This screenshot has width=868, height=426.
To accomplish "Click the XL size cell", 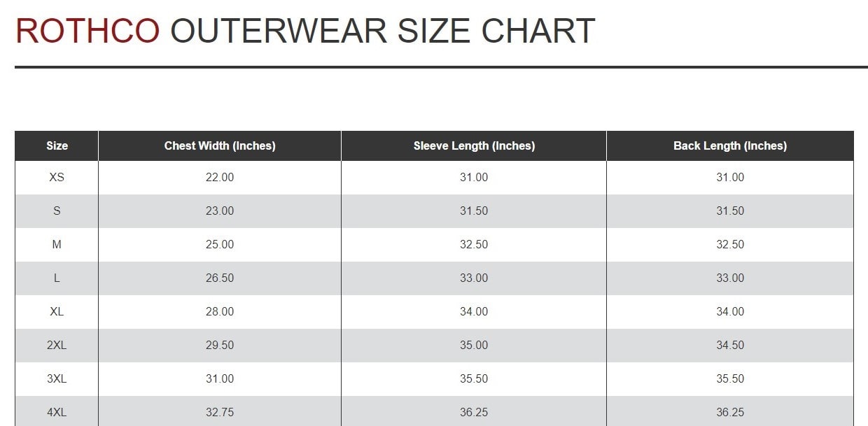I will coord(57,312).
